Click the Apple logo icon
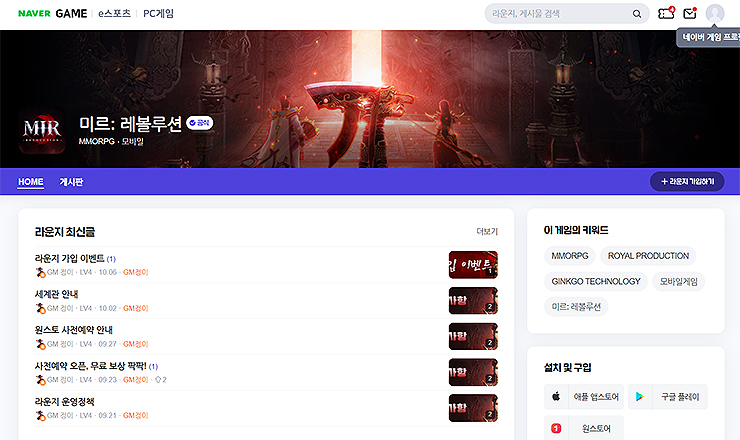 click(556, 397)
